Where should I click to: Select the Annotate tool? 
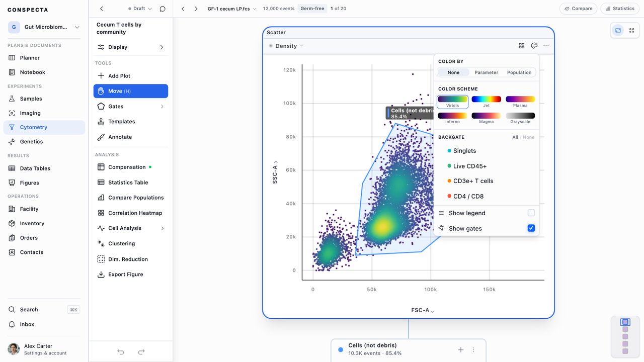click(131, 137)
